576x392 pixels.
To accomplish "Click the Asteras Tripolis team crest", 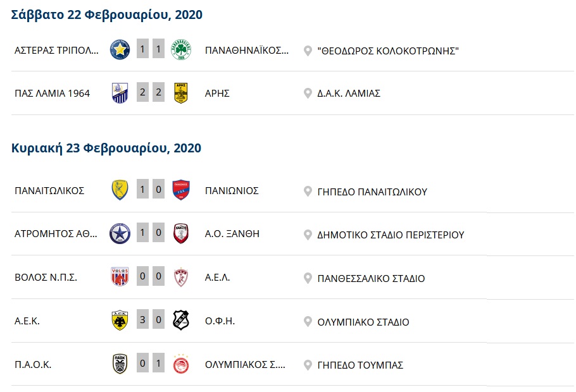I will pyautogui.click(x=120, y=49).
